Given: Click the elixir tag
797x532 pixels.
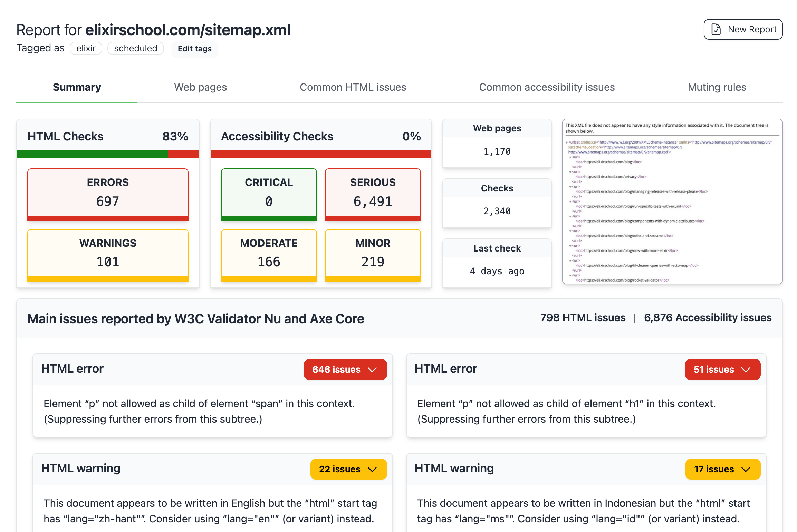Looking at the screenshot, I should [x=86, y=48].
